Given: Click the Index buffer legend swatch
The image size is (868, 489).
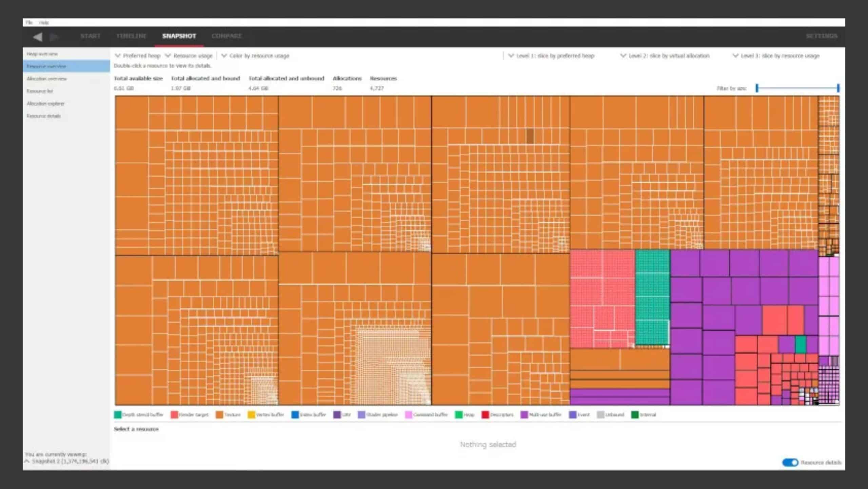Looking at the screenshot, I should pyautogui.click(x=295, y=414).
